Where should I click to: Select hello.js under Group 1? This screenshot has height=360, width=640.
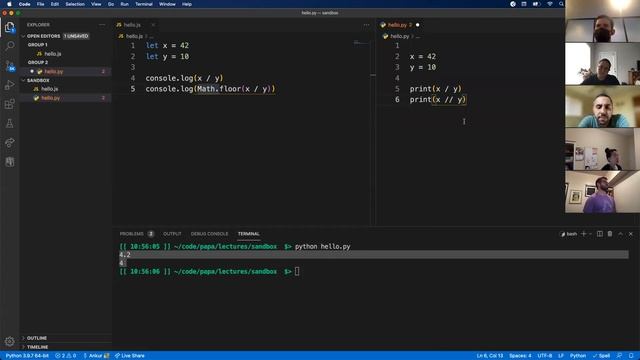click(x=53, y=54)
